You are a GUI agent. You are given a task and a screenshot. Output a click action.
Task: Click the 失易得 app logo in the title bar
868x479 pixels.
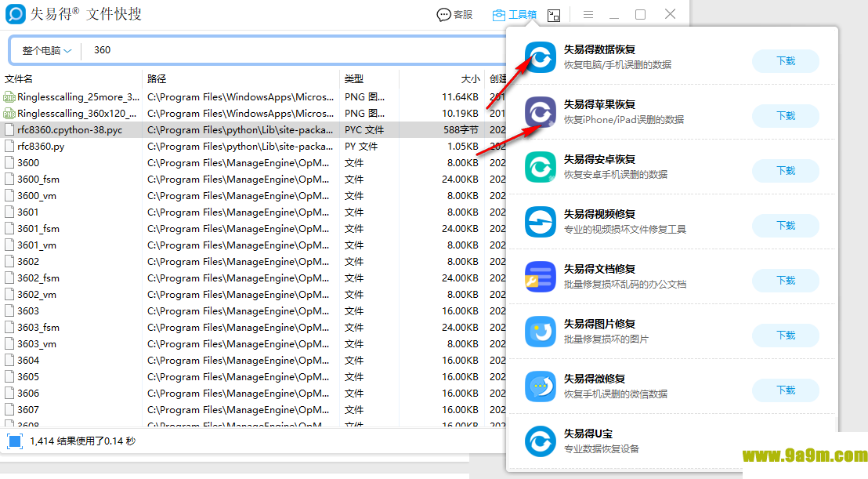pyautogui.click(x=16, y=14)
